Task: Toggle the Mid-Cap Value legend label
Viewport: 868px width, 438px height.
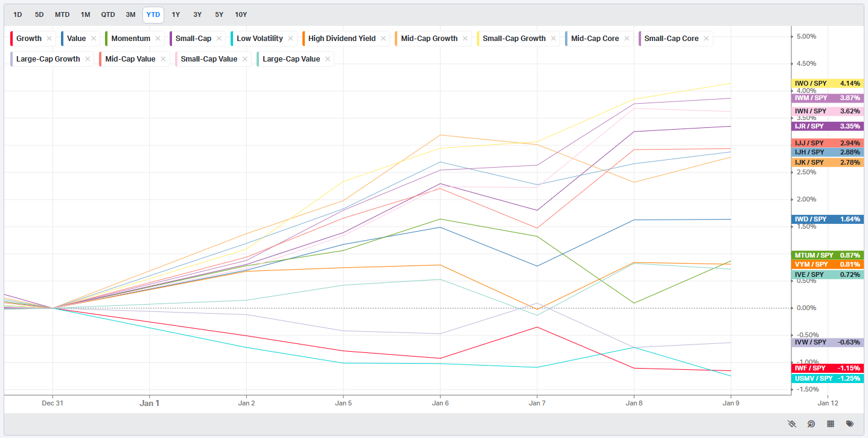Action: (x=130, y=59)
